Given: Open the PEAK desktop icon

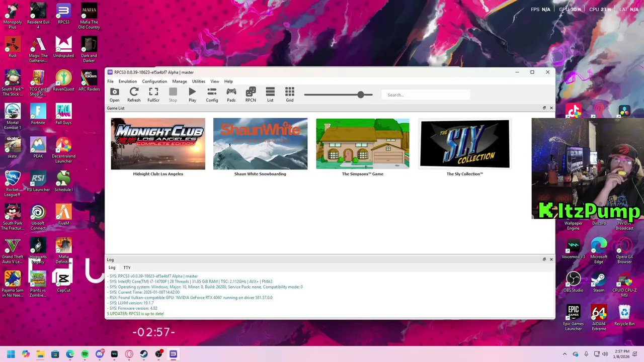Looking at the screenshot, I should point(38,148).
